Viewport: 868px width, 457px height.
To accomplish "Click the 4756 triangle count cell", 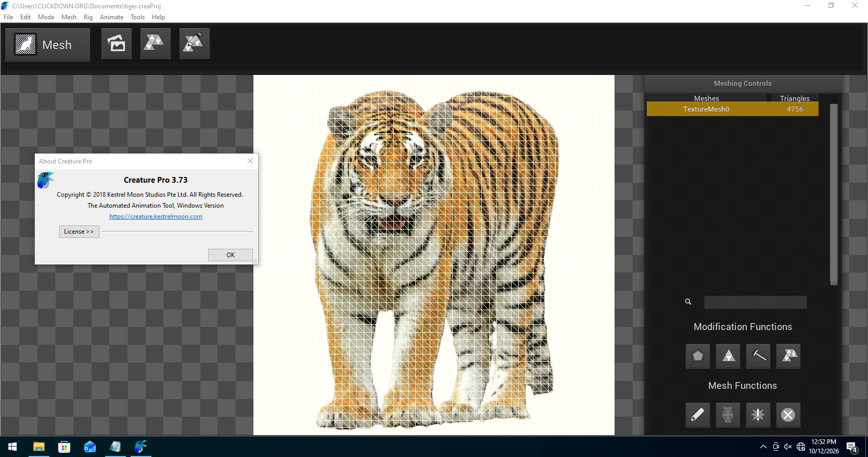I will tap(795, 109).
